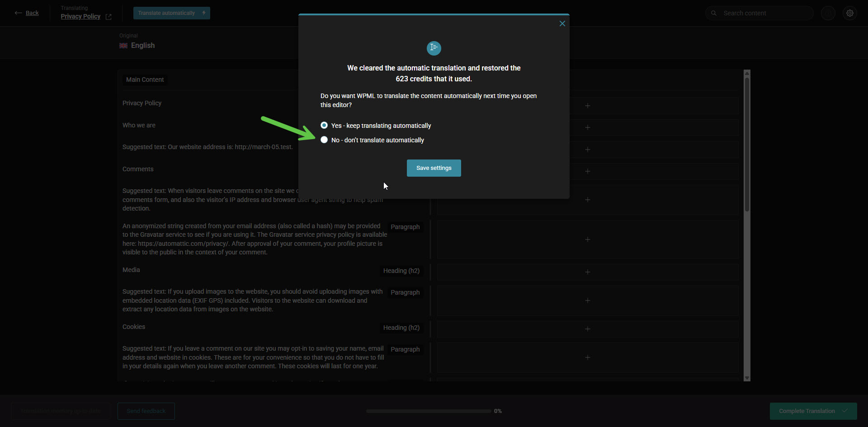Viewport: 868px width, 427px height.
Task: Go Back using the arrow link
Action: 27,13
